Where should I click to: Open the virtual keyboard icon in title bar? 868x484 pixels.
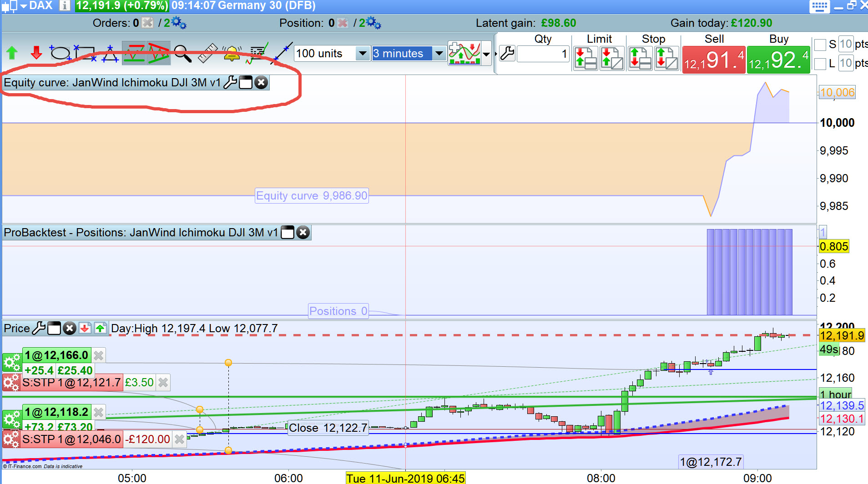[819, 6]
